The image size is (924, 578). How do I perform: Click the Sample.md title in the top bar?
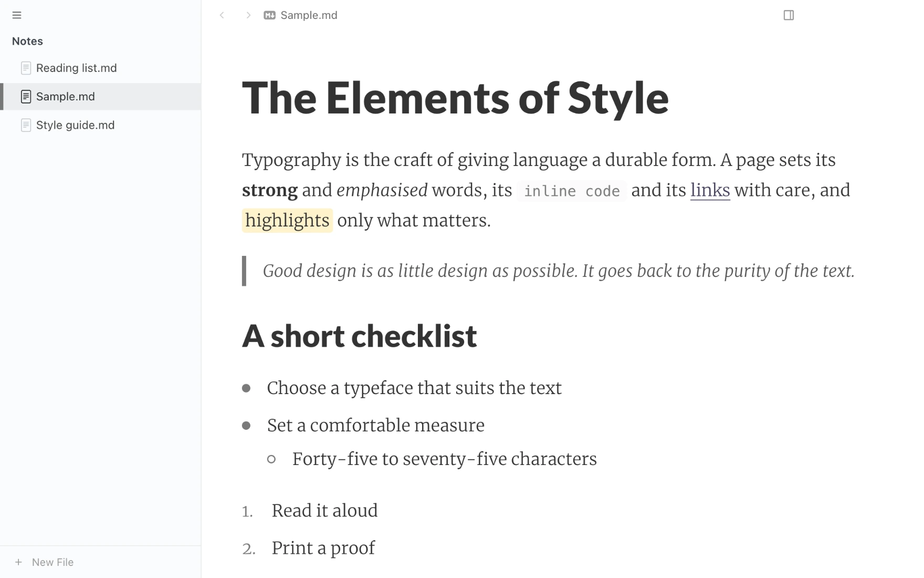[309, 15]
